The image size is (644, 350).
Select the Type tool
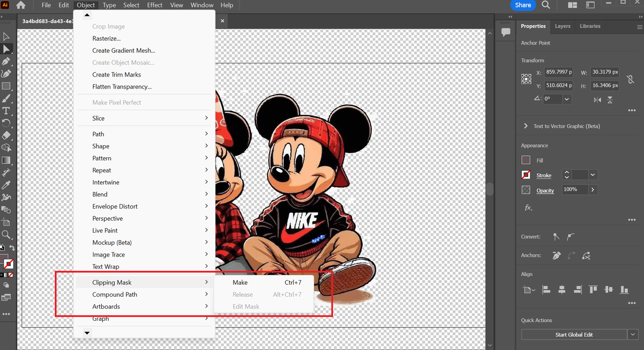6,111
